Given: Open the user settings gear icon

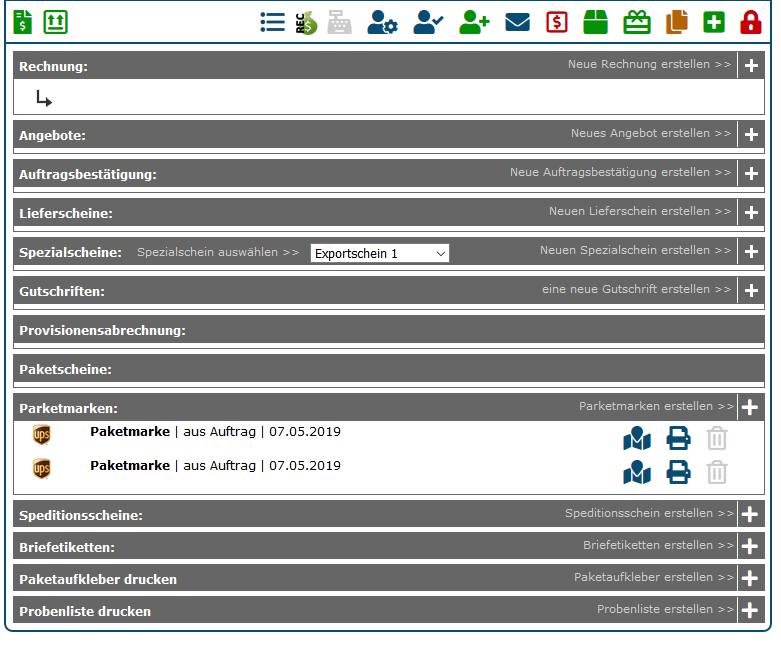Looking at the screenshot, I should (382, 22).
